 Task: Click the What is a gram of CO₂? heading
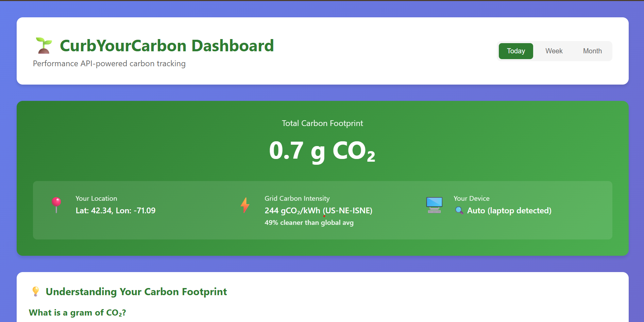78,313
